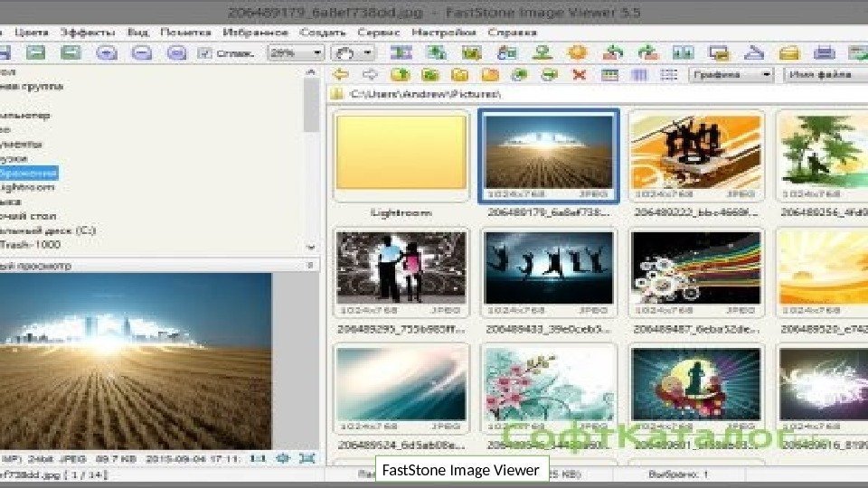Open the Справка menu

512,33
